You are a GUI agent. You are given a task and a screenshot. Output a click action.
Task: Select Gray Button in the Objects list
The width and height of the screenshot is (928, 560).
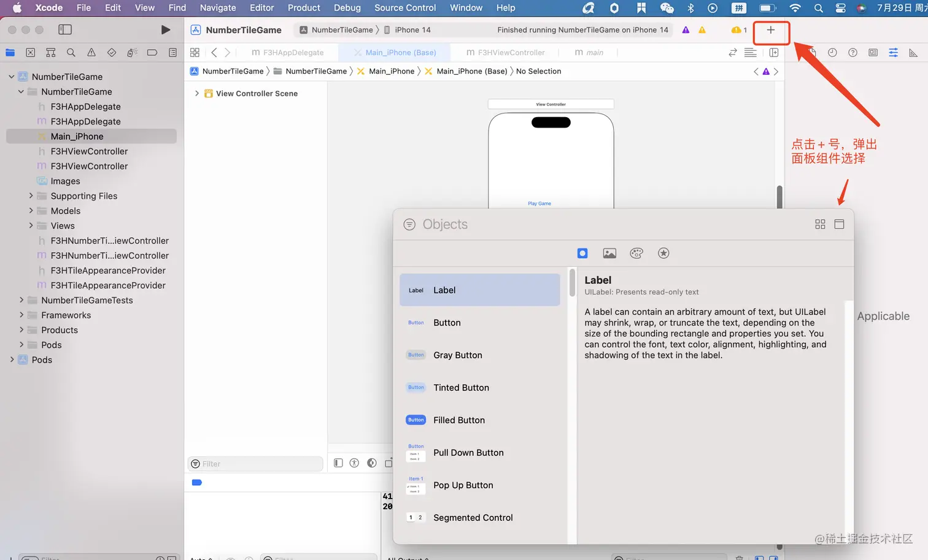[x=480, y=355]
